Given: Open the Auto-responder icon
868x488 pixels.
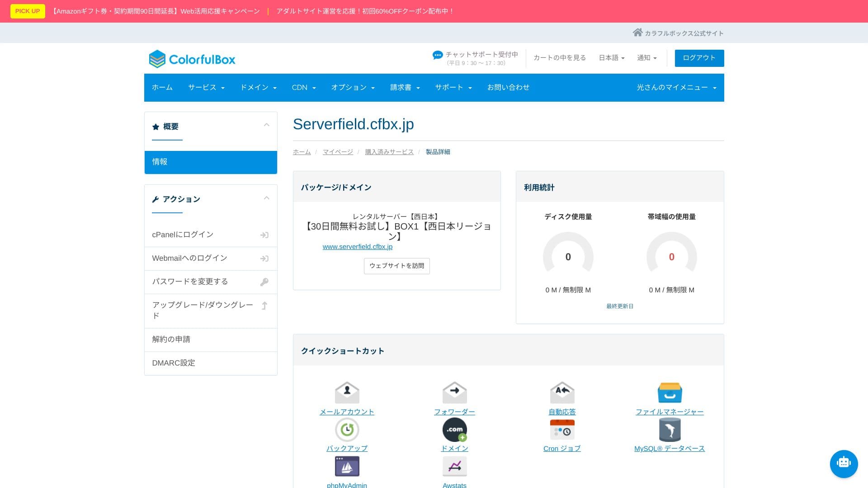Looking at the screenshot, I should [562, 393].
